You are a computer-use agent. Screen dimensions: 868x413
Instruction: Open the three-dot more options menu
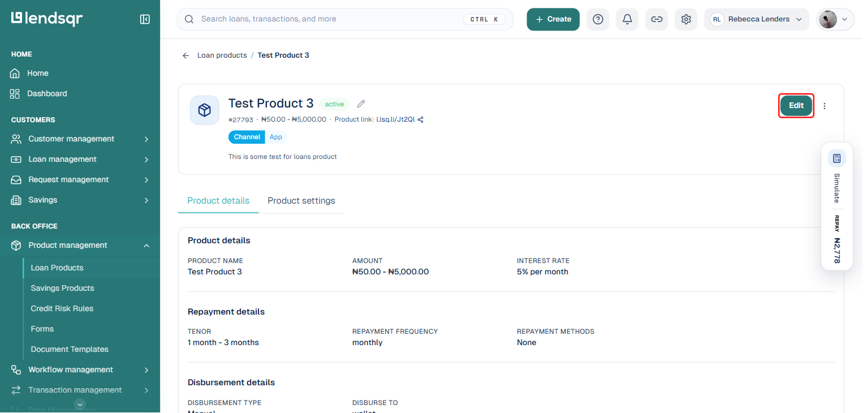point(824,106)
